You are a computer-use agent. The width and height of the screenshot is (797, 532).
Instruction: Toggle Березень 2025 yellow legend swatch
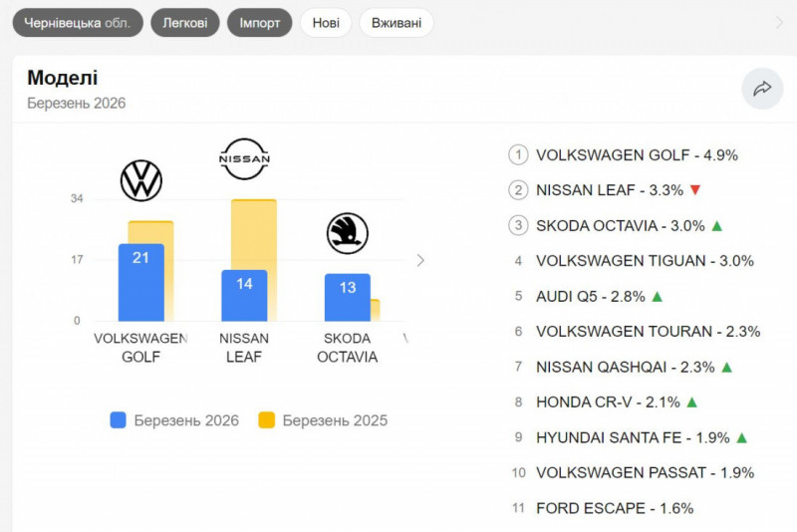267,420
